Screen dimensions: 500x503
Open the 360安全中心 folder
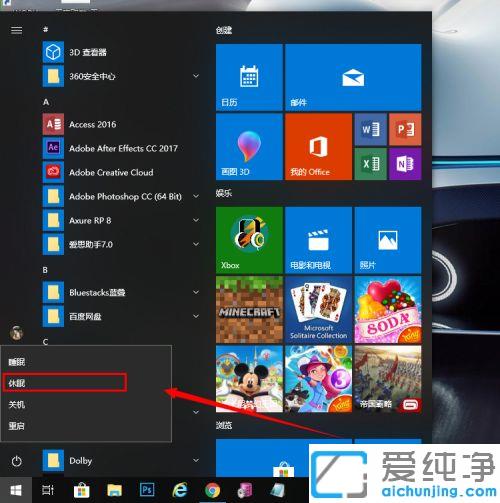pos(122,76)
